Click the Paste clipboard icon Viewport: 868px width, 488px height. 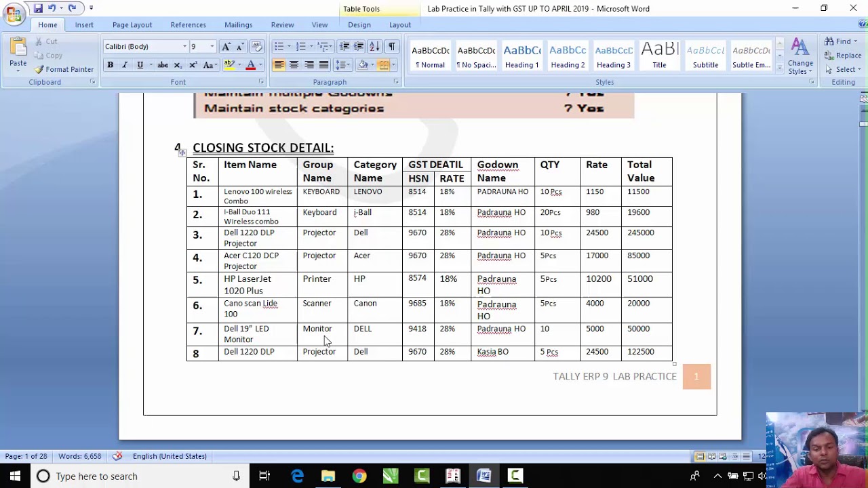click(x=18, y=48)
